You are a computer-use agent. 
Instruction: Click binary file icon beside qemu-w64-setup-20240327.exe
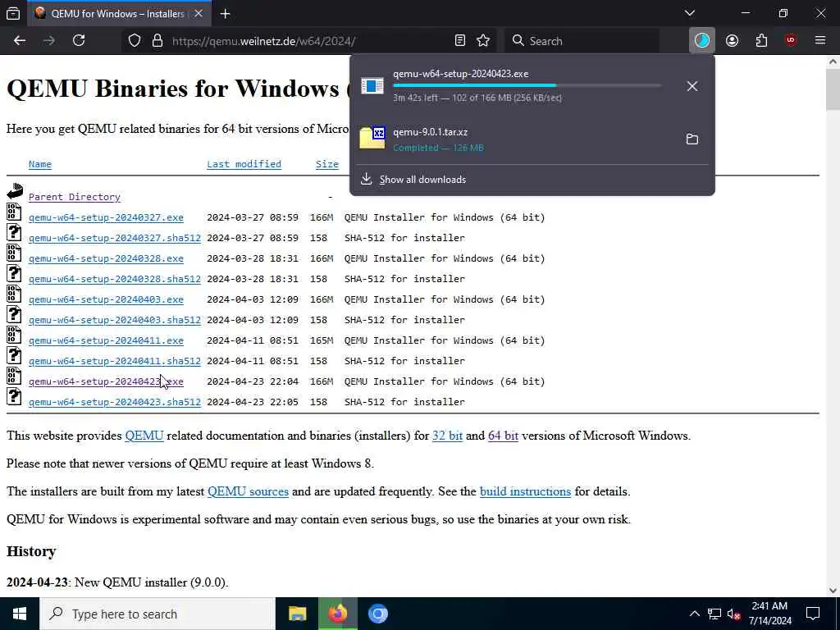(15, 212)
